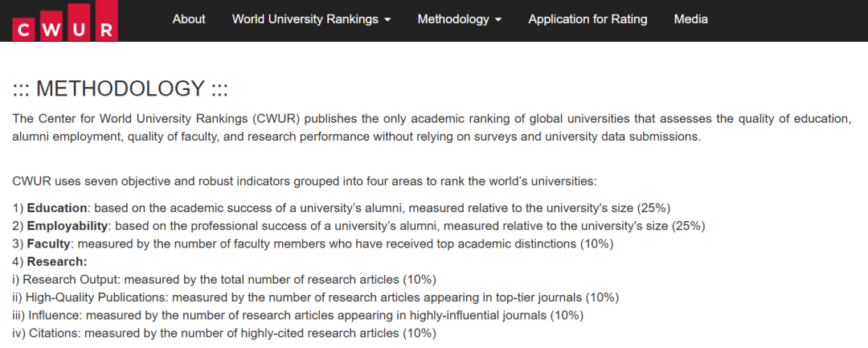Image resolution: width=868 pixels, height=348 pixels.
Task: Click the Influence indicator line
Action: (x=298, y=315)
